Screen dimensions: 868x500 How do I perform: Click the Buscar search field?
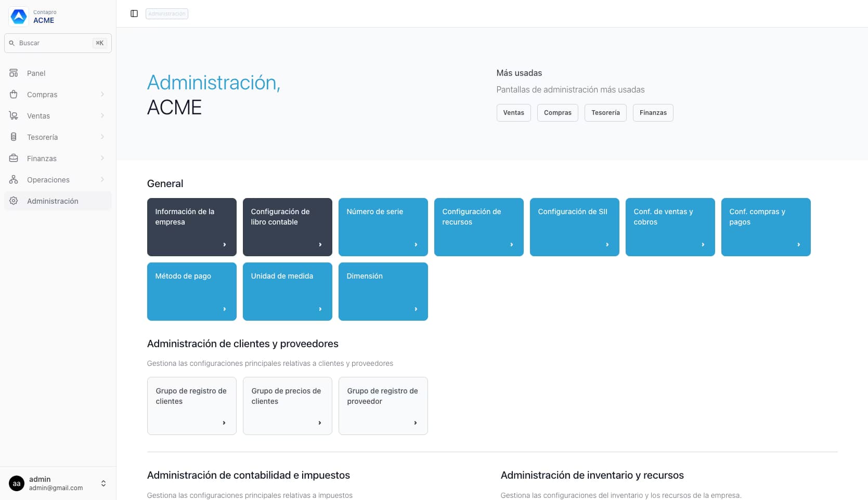(57, 43)
